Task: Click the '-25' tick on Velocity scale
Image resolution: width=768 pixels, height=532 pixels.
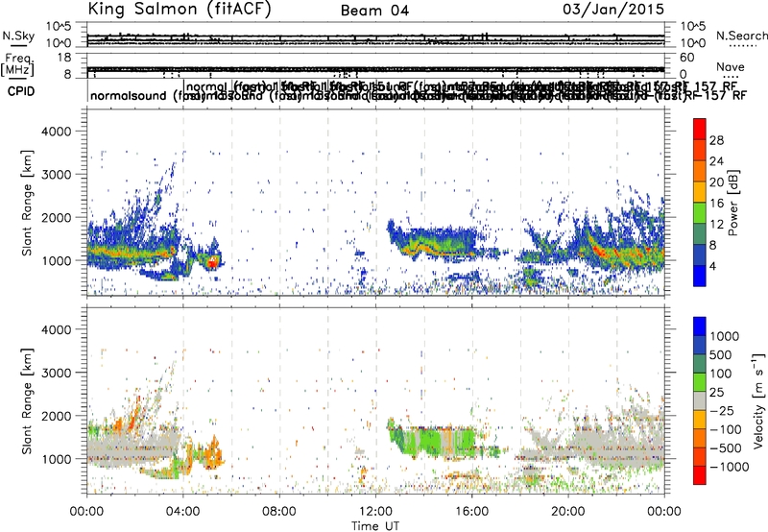Action: point(723,410)
